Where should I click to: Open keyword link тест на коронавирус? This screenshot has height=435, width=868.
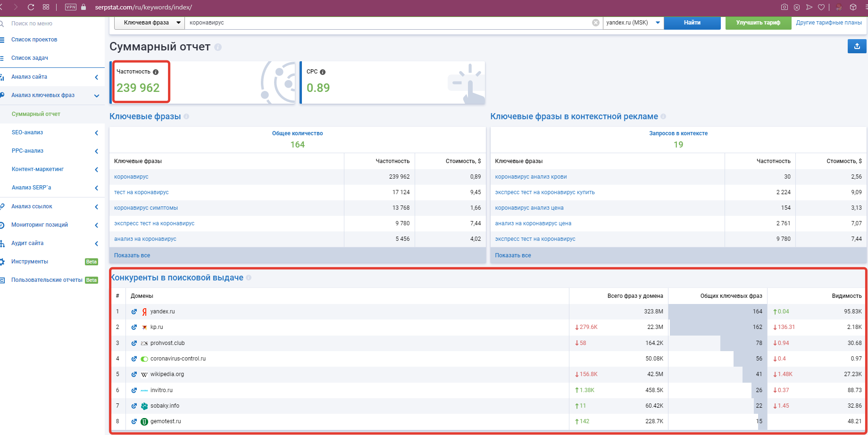point(141,192)
